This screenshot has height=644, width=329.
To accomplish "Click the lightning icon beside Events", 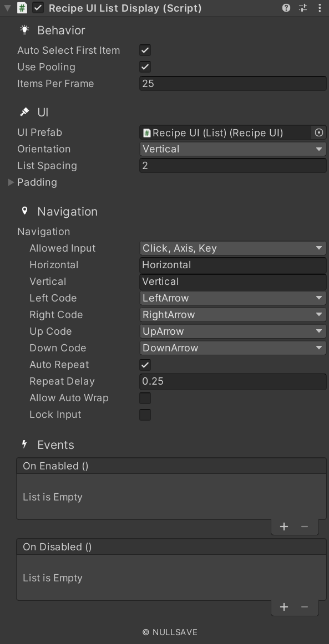I will click(24, 444).
